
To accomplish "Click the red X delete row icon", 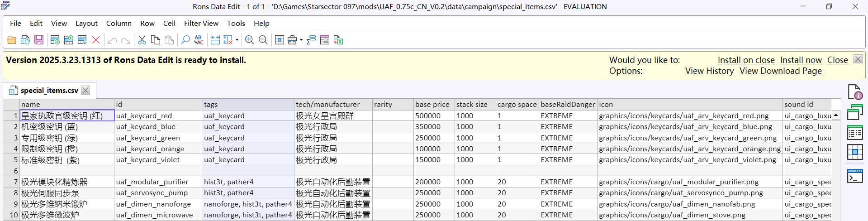I will (96, 40).
